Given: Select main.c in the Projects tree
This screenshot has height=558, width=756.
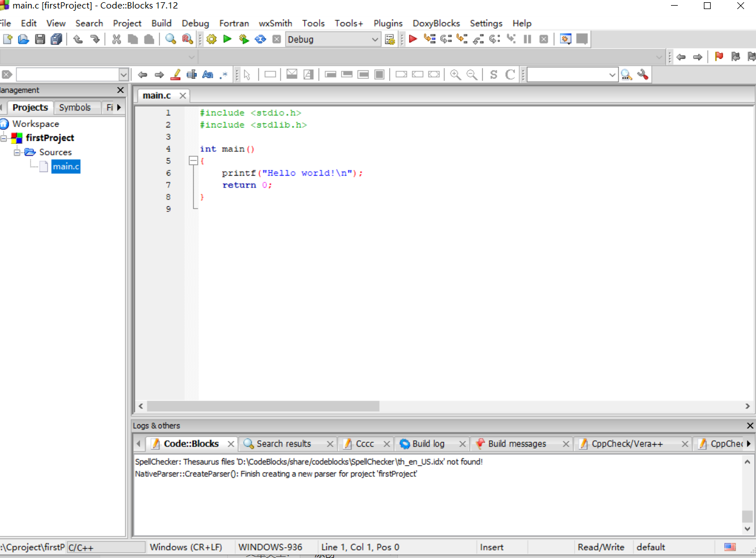Looking at the screenshot, I should [x=65, y=167].
